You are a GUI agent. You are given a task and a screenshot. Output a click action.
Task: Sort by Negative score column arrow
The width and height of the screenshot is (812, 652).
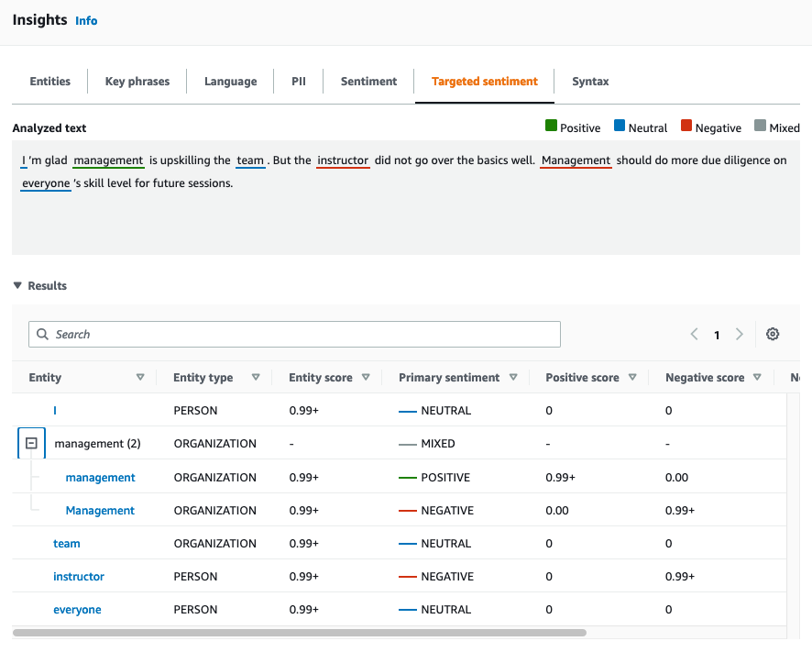pyautogui.click(x=758, y=378)
